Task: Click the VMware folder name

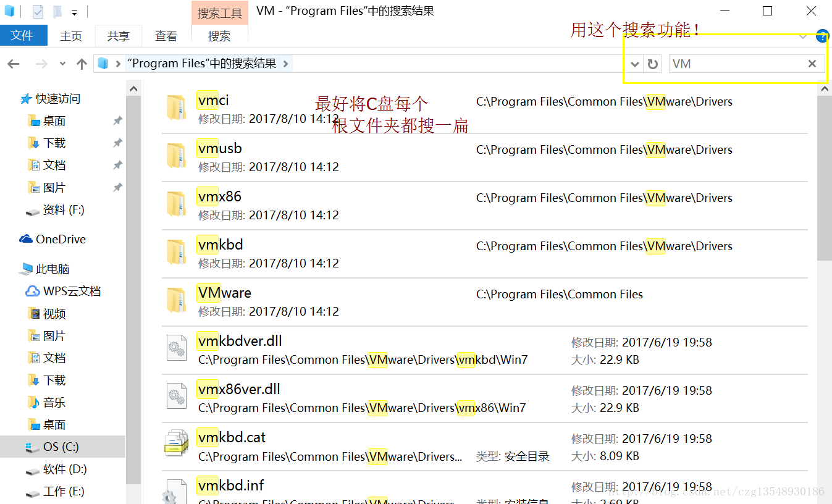Action: [224, 293]
